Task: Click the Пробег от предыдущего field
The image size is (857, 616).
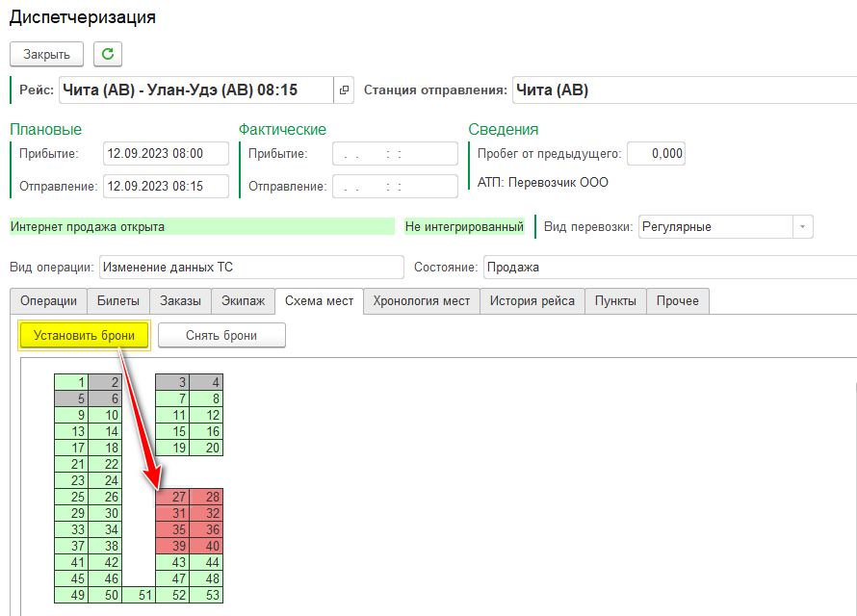Action: (x=656, y=154)
